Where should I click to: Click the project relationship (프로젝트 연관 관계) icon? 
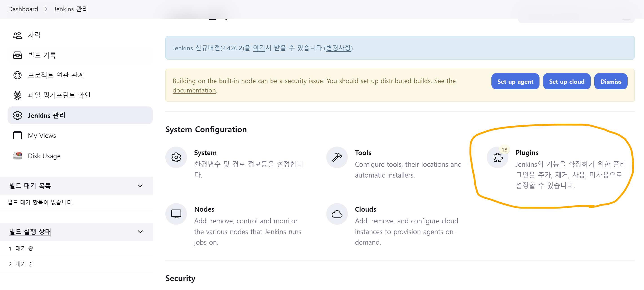click(18, 75)
